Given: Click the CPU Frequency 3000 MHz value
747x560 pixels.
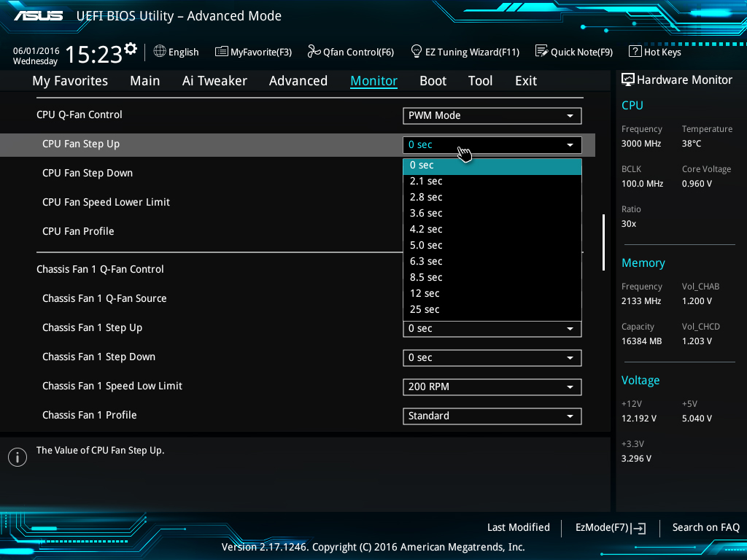Looking at the screenshot, I should click(x=641, y=144).
